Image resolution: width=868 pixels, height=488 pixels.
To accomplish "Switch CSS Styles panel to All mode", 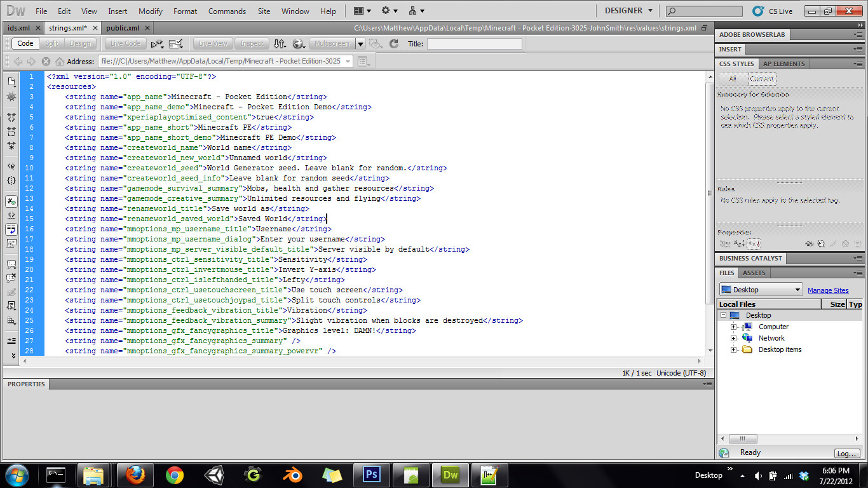I will [x=733, y=79].
